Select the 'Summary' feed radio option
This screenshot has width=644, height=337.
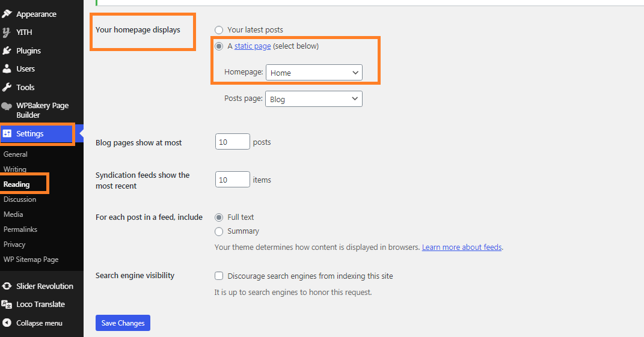pos(219,231)
